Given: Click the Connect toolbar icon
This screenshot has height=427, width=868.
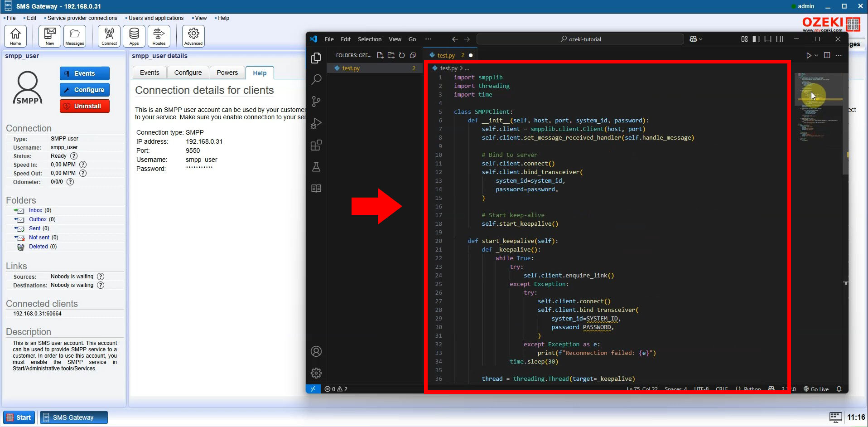Looking at the screenshot, I should 109,36.
